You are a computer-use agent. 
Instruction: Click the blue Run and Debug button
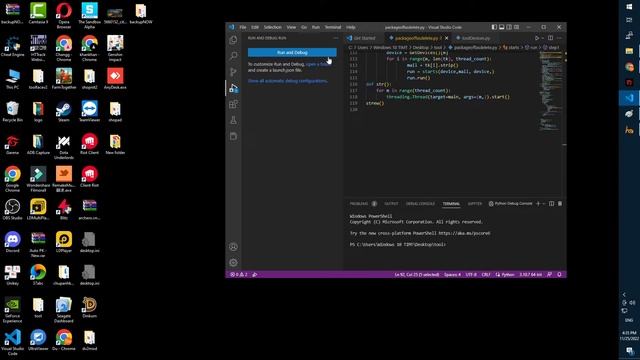[x=292, y=53]
